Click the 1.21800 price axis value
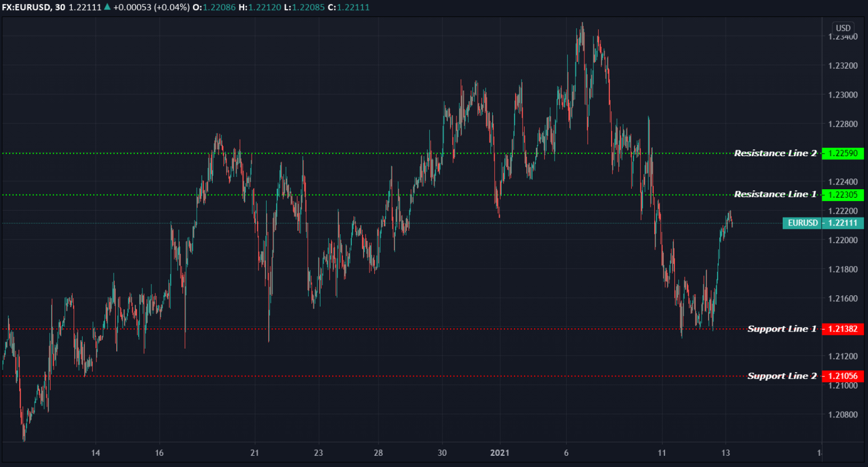868x467 pixels. point(843,269)
